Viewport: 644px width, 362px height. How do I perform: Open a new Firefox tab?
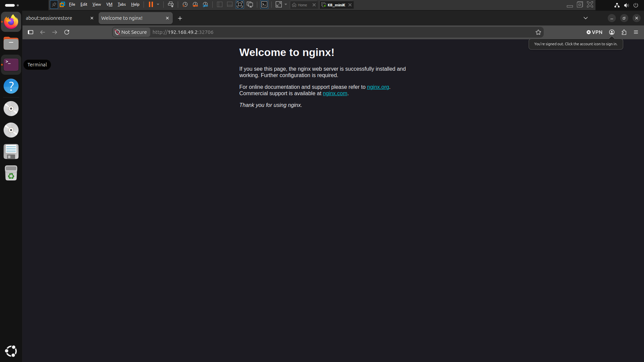(180, 18)
